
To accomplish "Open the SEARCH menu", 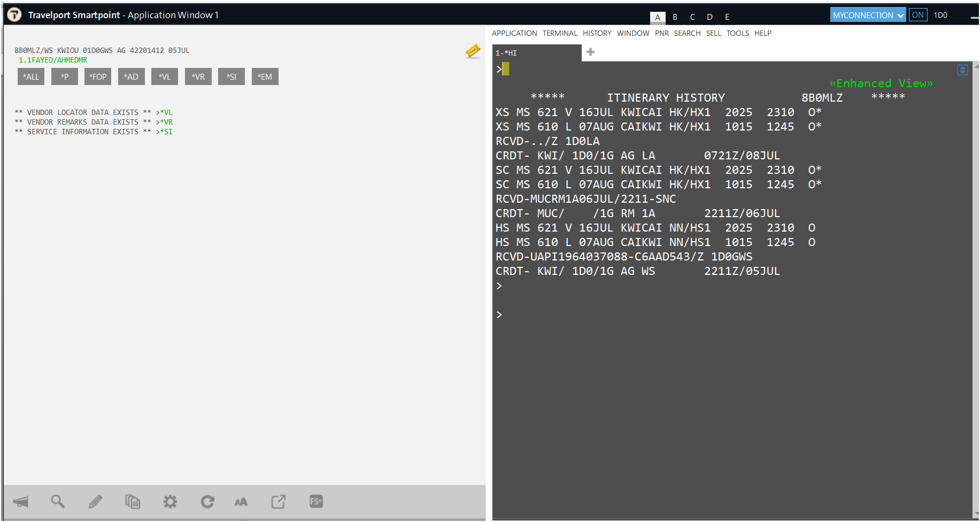I will point(687,33).
